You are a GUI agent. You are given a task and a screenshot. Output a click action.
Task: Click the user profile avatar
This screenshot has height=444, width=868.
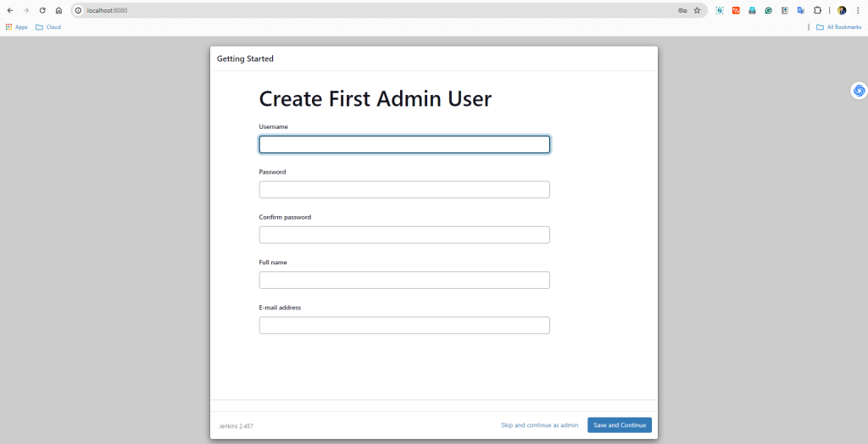click(x=842, y=10)
